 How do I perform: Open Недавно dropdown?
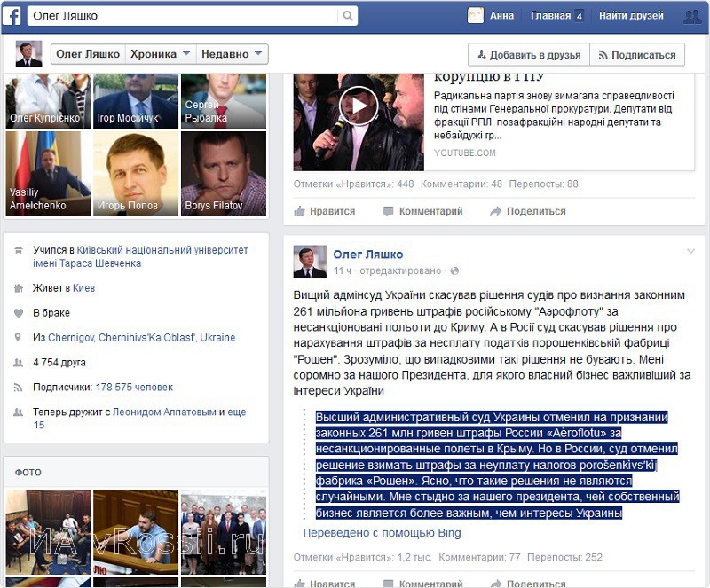(232, 54)
